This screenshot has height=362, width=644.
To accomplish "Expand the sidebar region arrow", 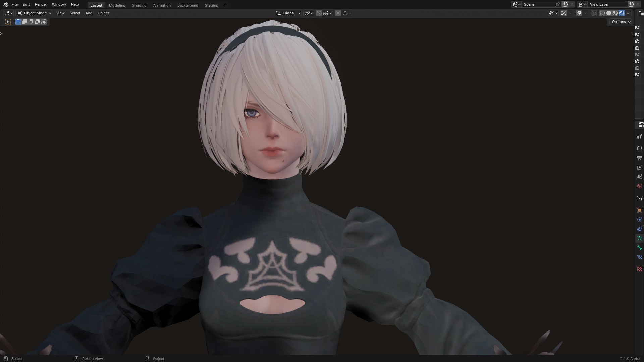I will tap(632, 33).
